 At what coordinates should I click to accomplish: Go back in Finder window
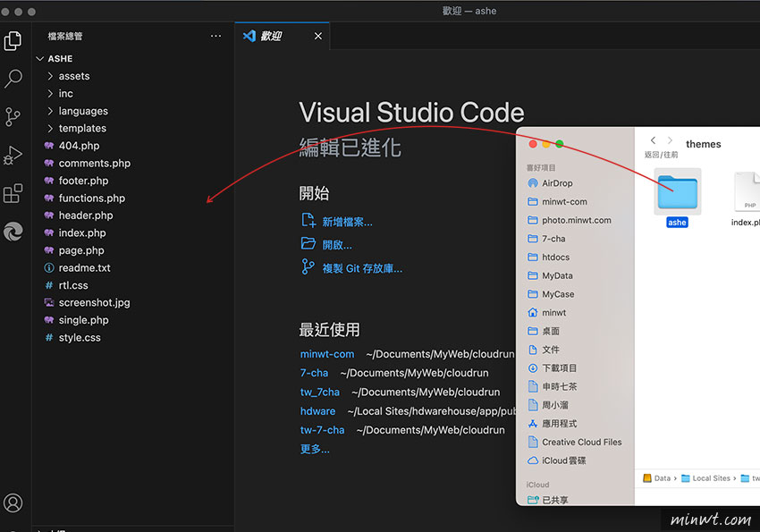[653, 140]
